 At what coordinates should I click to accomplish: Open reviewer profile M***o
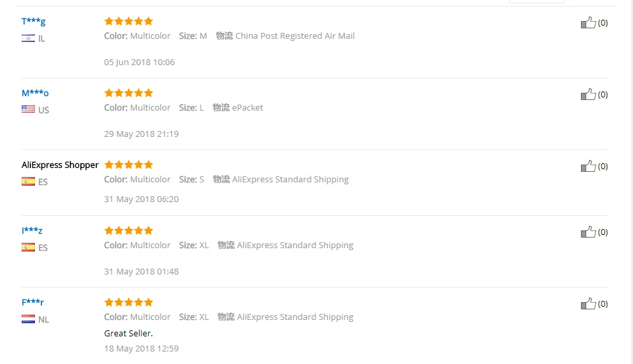click(35, 93)
